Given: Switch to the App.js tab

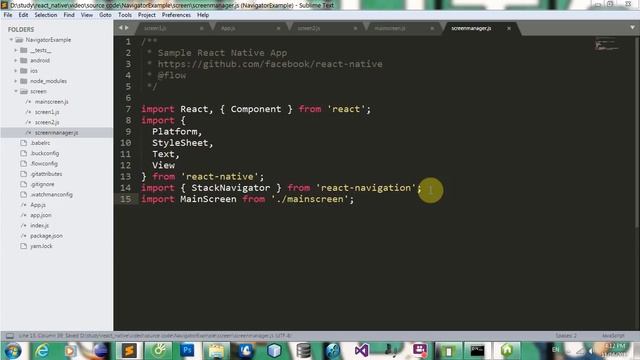Looking at the screenshot, I should [x=247, y=29].
